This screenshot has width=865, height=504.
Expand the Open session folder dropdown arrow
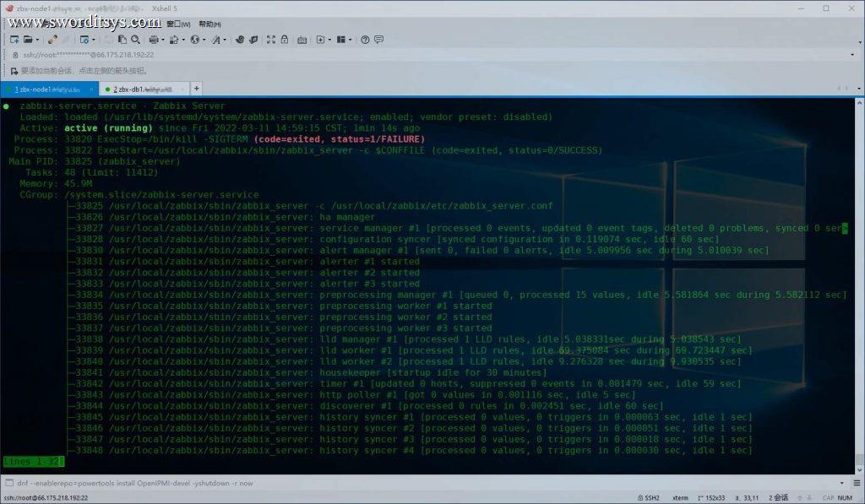[37, 40]
